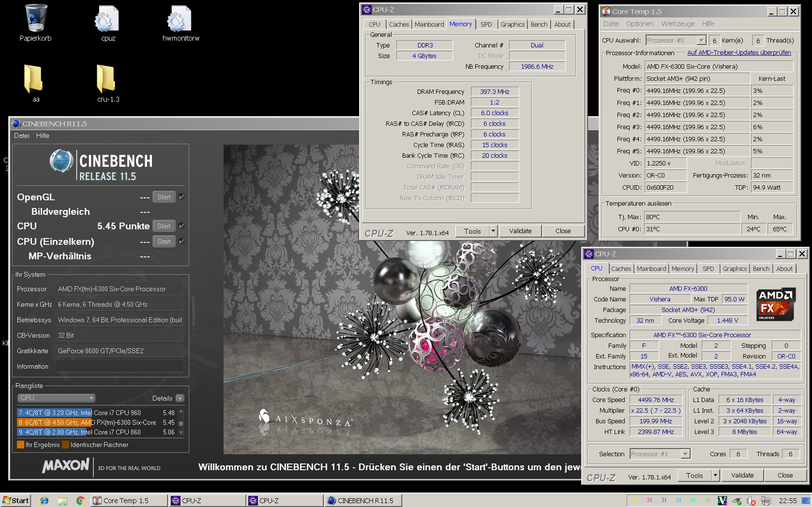Click the Ihr Ergebnis orange legend swatch
This screenshot has height=507, width=812.
[20, 445]
